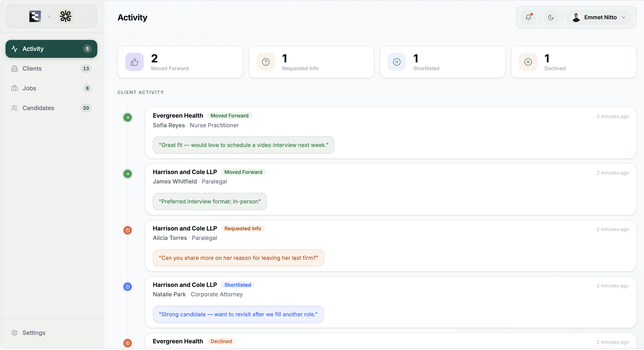The width and height of the screenshot is (644, 350).
Task: Click the Clients count badge 13
Action: click(86, 68)
